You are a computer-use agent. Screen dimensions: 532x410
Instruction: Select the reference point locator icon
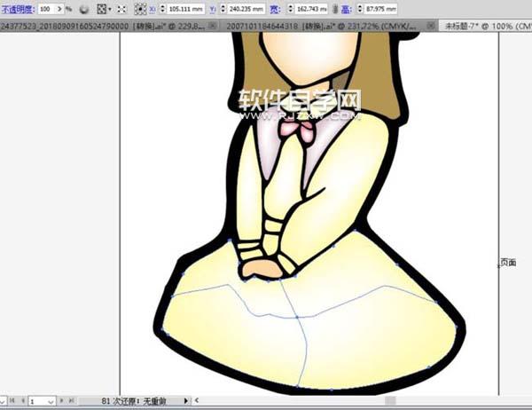pos(140,9)
